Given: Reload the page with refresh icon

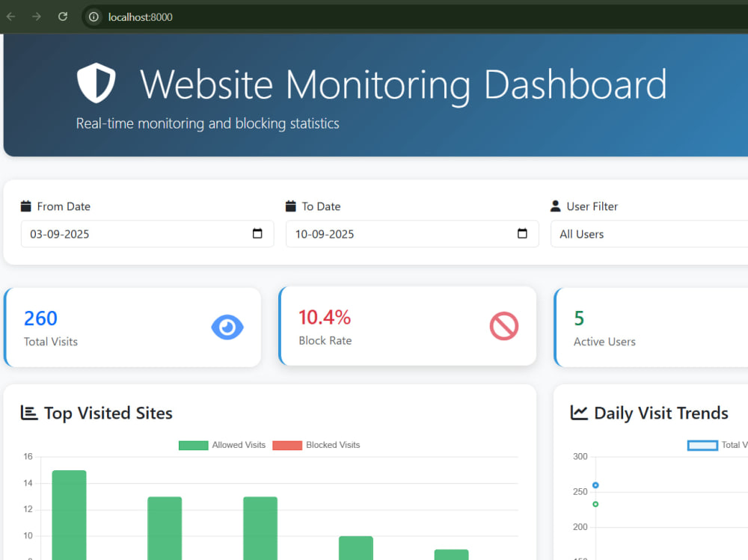Looking at the screenshot, I should point(63,16).
